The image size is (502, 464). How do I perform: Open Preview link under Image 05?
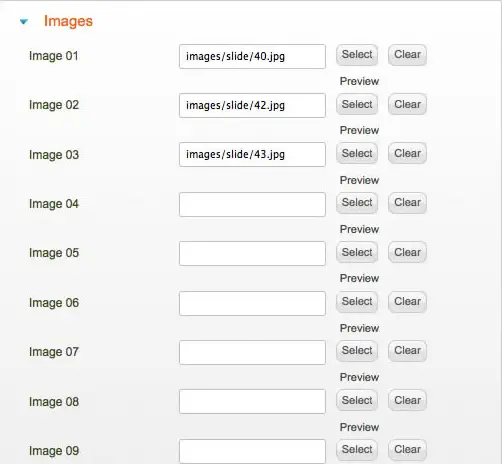coord(359,278)
